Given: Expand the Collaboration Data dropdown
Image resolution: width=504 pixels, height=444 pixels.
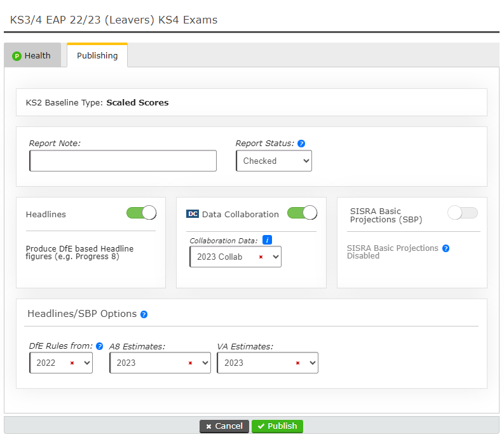Looking at the screenshot, I should tap(235, 257).
